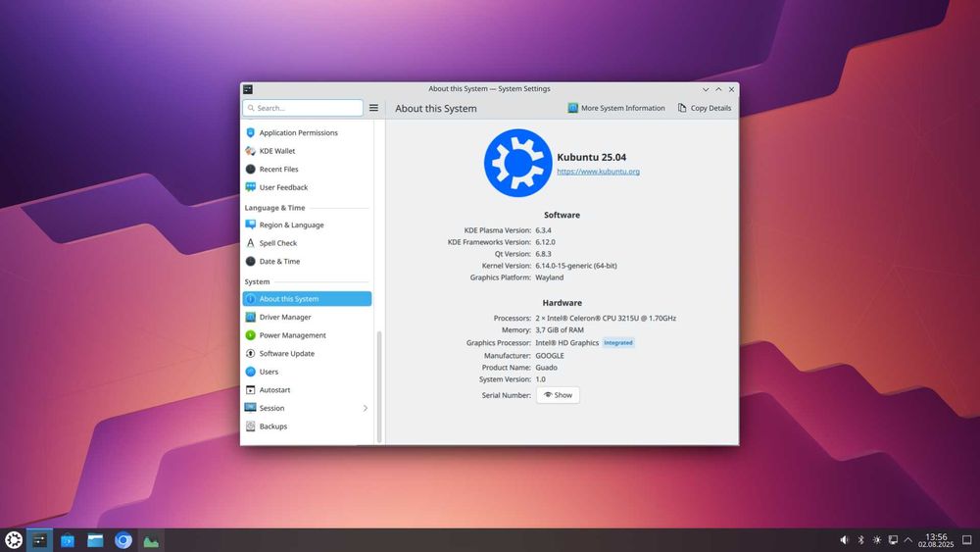Open the System Monitor taskbar icon

[151, 540]
